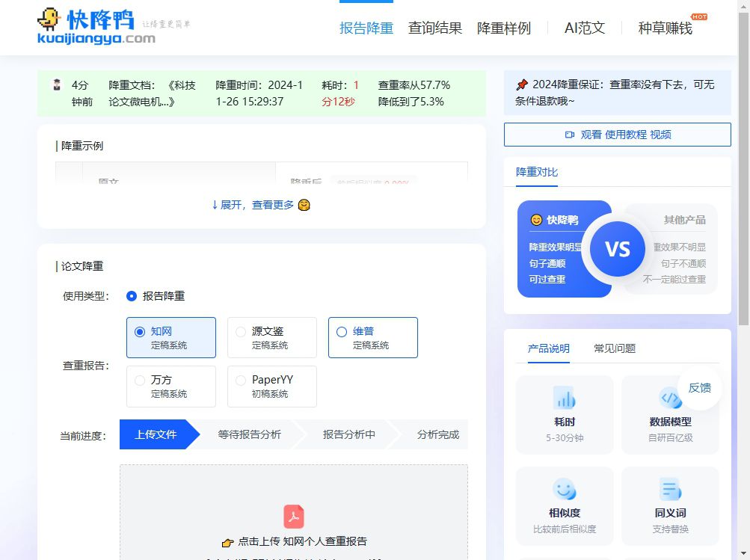Click the 不一定能过查重 comparison text
The height and width of the screenshot is (560, 750).
tap(674, 280)
